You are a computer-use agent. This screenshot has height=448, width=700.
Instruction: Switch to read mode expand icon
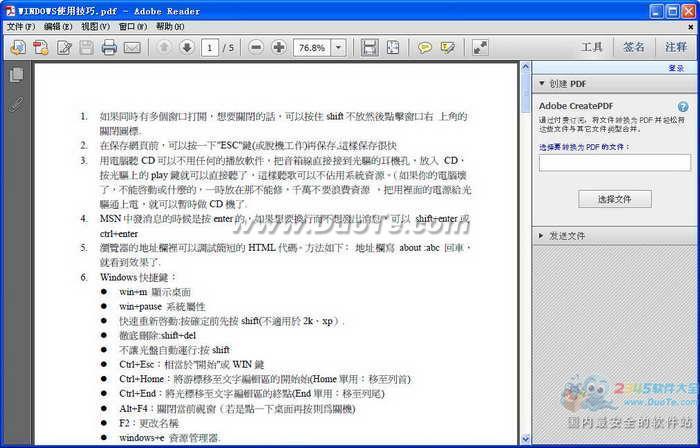480,47
